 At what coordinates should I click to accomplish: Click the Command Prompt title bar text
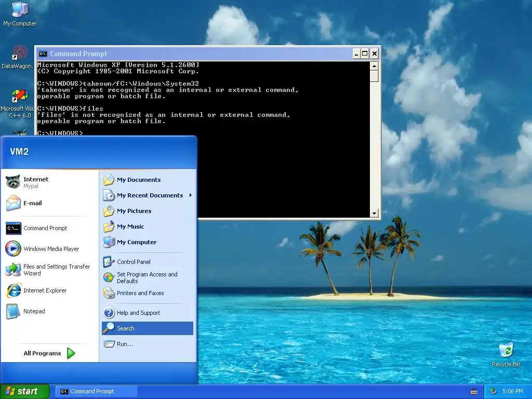pos(78,54)
